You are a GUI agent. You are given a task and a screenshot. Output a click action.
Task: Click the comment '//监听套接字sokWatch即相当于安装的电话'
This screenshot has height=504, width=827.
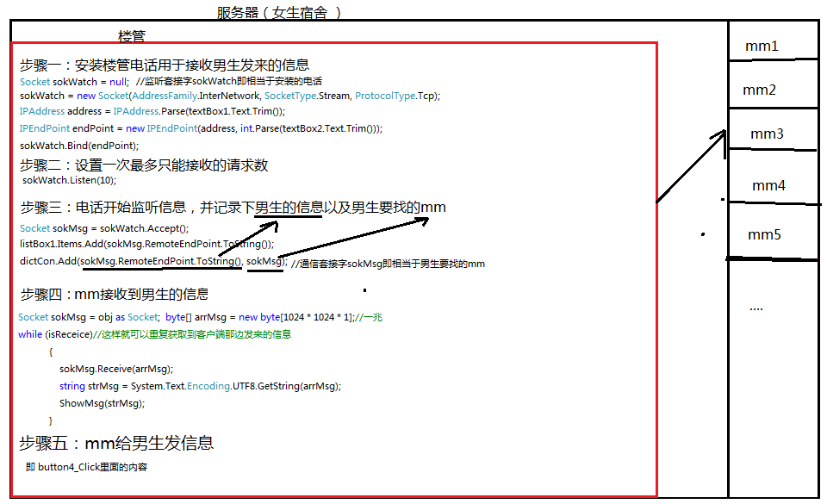(229, 81)
